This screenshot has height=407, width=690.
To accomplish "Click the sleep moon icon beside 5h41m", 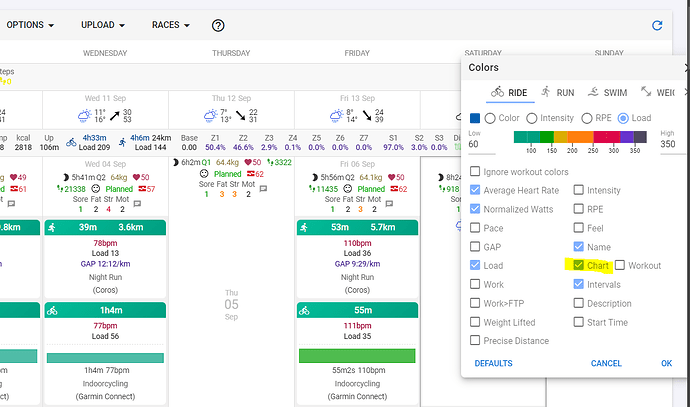I will (x=66, y=177).
